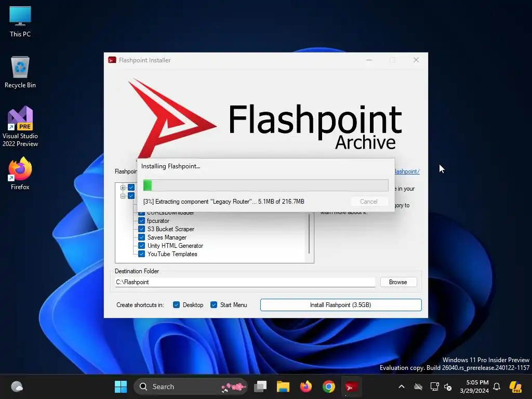Click Cancel in the installing dialog
This screenshot has height=399, width=532.
click(368, 202)
